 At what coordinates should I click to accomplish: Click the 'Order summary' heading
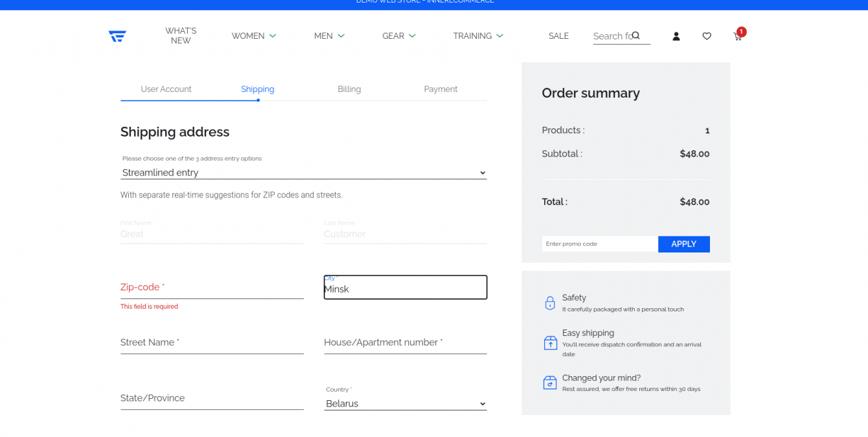[591, 93]
